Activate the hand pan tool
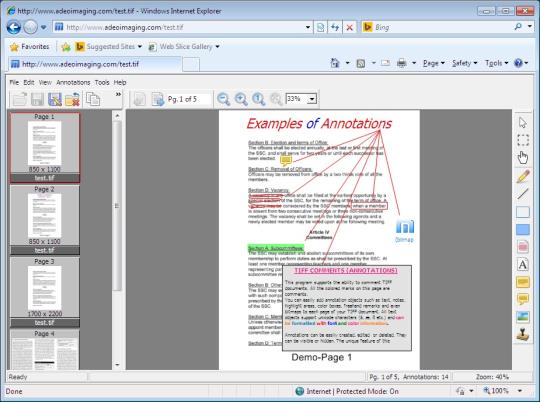 [x=523, y=158]
